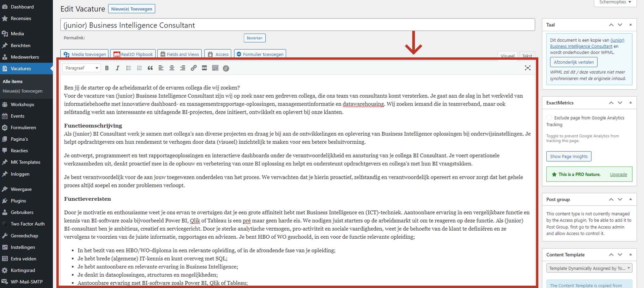The width and height of the screenshot is (644, 288).
Task: Click Formulier toevoegen button
Action: [x=260, y=54]
